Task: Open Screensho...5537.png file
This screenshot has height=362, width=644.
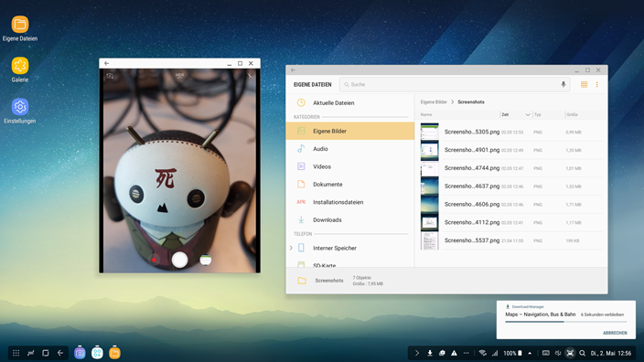Action: pos(511,240)
